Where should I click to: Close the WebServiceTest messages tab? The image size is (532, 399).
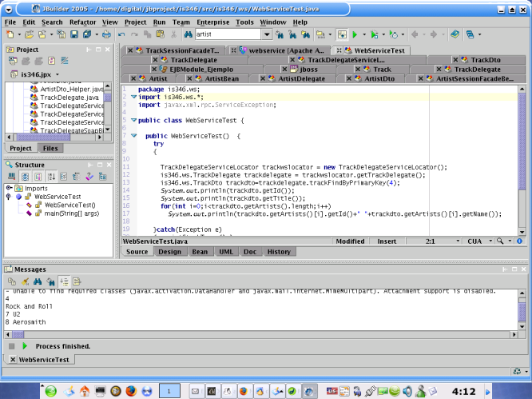[x=11, y=361]
